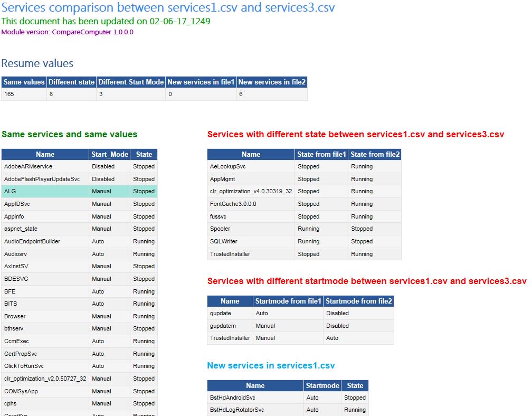Click the "Services with different state" red heading
The height and width of the screenshot is (416, 532).
356,135
